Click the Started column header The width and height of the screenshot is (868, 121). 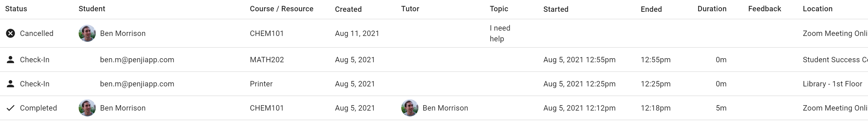(556, 9)
